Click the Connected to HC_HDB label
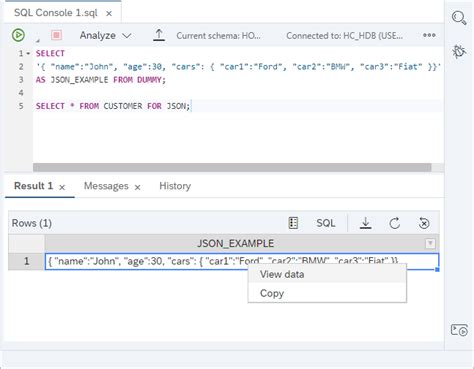The image size is (474, 369). point(344,36)
